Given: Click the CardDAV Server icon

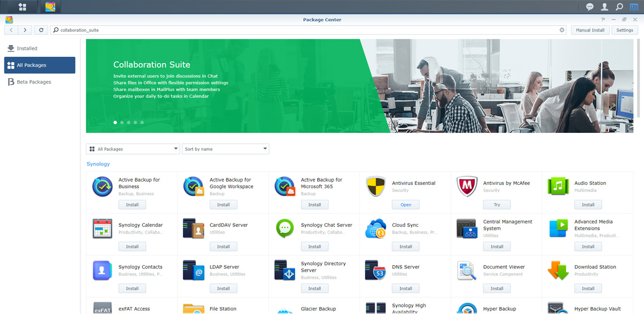Looking at the screenshot, I should pyautogui.click(x=194, y=229).
